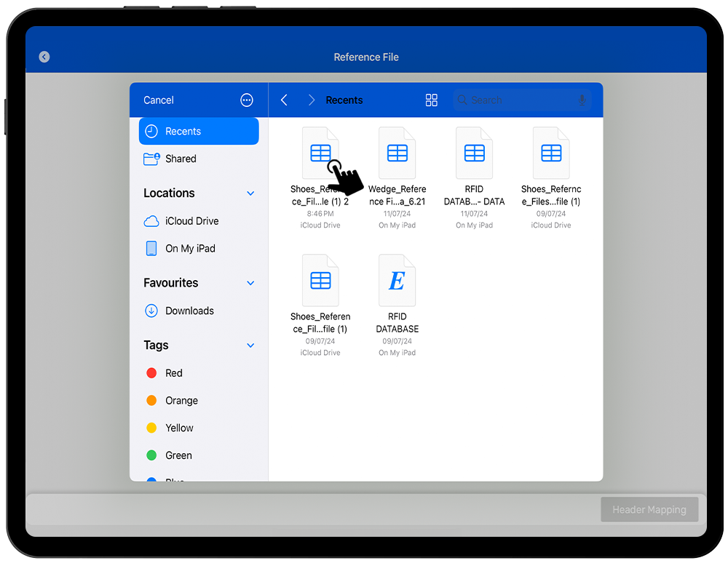Select Recents in the sidebar
Image resolution: width=728 pixels, height=563 pixels.
199,132
